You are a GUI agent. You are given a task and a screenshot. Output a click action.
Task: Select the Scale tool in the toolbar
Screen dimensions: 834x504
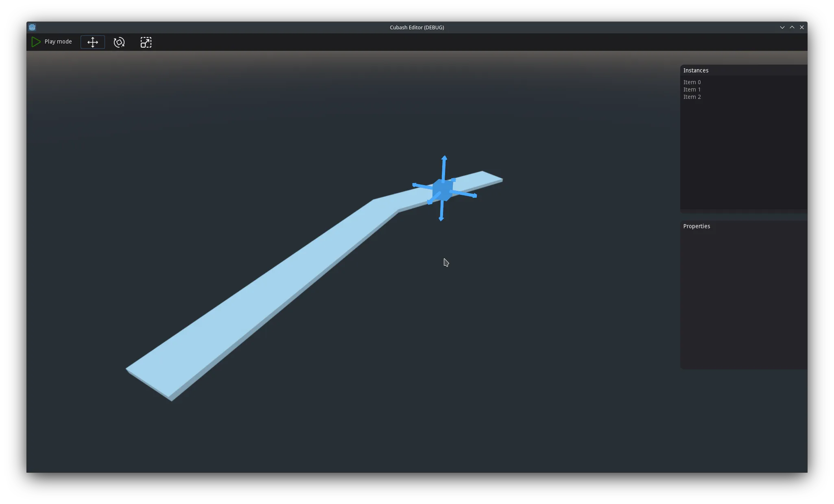pyautogui.click(x=146, y=42)
